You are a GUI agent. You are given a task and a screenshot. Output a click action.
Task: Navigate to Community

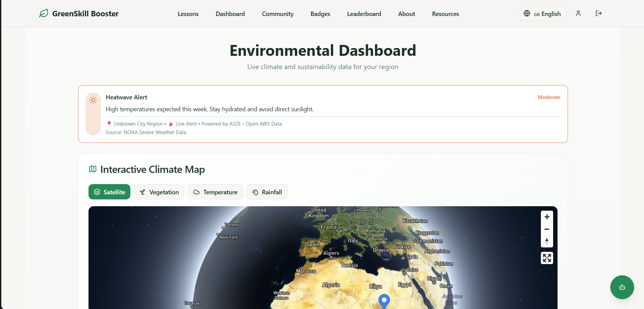pos(278,14)
